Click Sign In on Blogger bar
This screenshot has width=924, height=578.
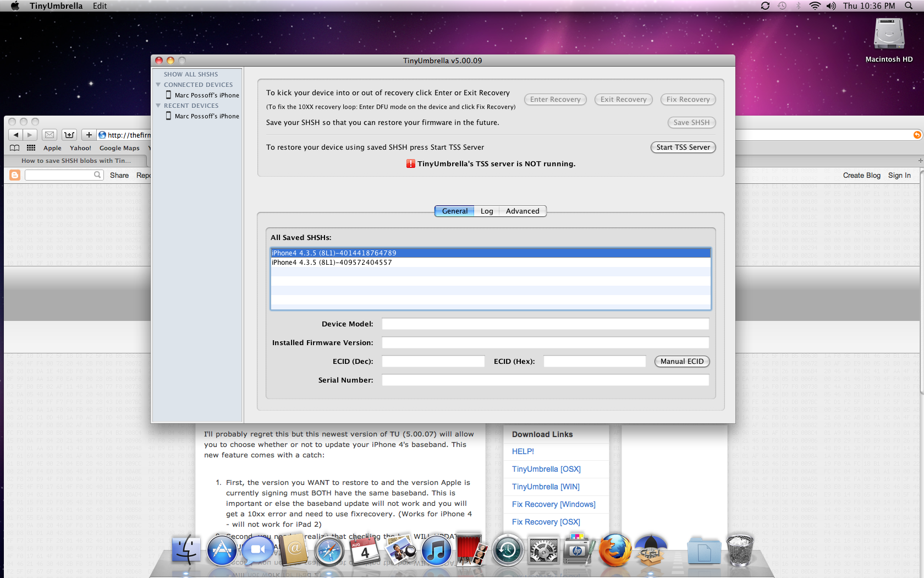coord(899,175)
